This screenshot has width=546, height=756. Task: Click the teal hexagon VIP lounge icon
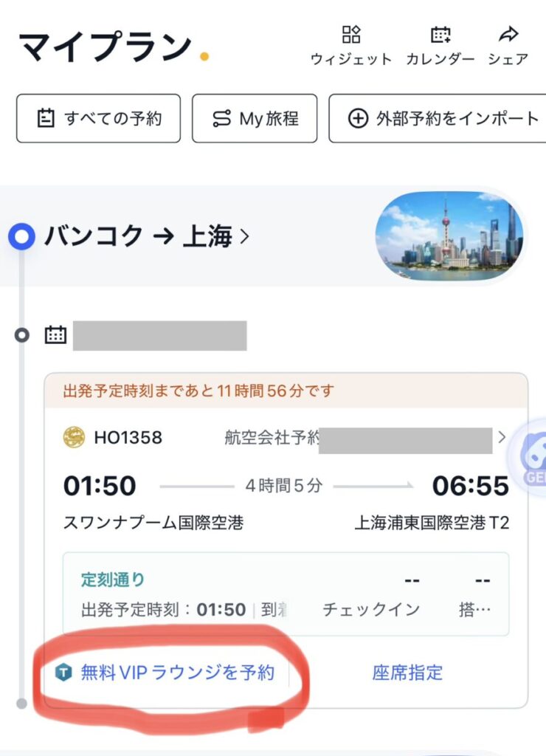65,673
